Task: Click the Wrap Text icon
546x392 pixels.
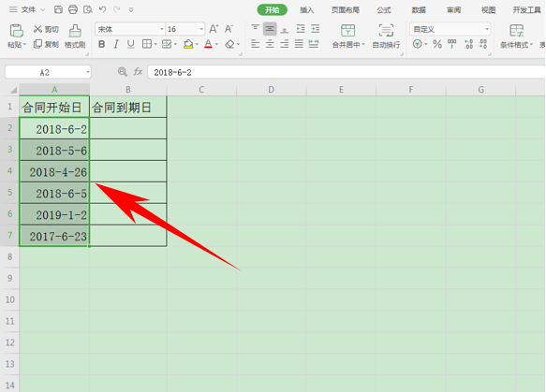Action: click(x=386, y=31)
